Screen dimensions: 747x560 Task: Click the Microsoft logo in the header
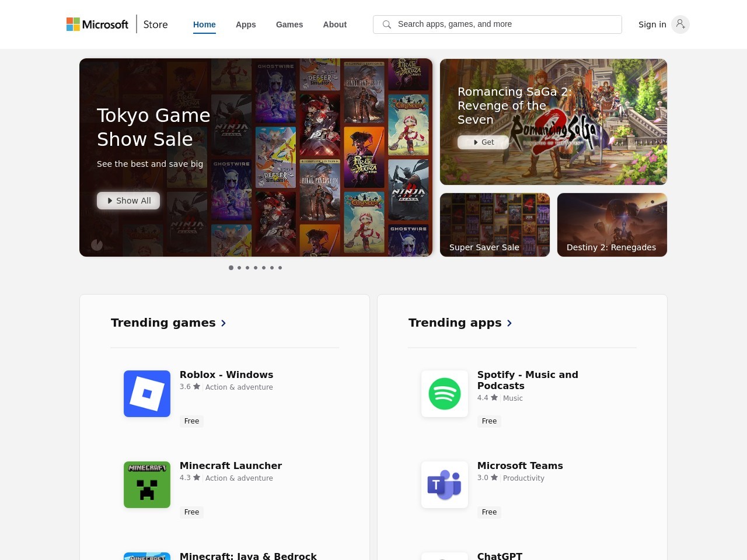[97, 24]
